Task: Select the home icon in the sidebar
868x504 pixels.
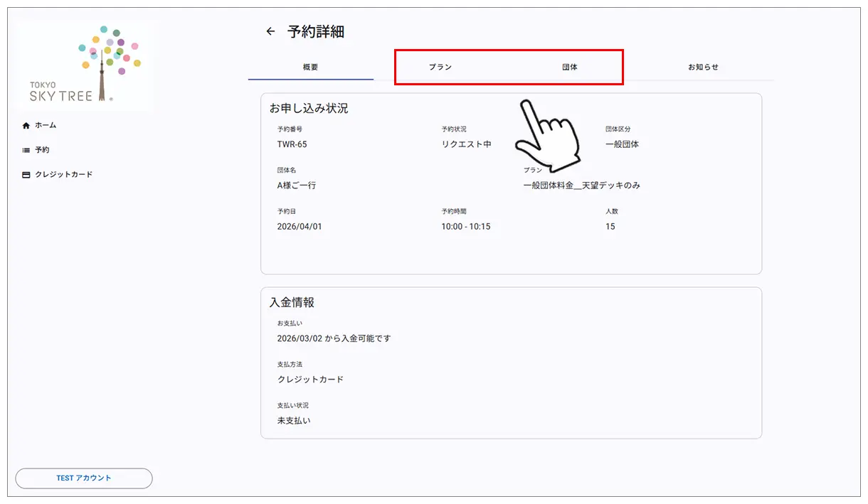Action: [x=25, y=125]
